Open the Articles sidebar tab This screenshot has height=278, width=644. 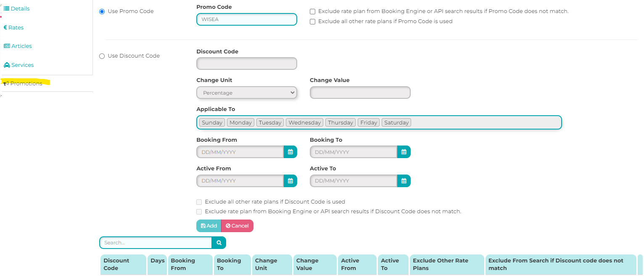tap(18, 46)
